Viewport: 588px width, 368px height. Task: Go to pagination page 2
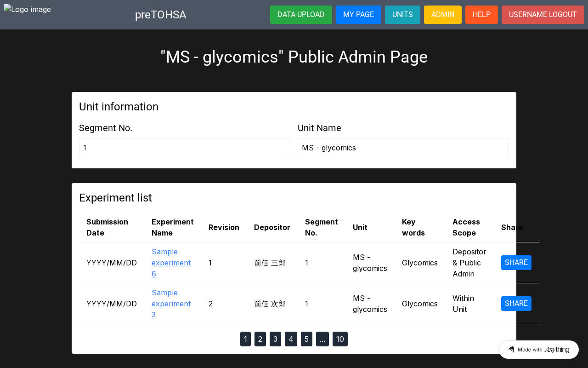[x=260, y=339]
